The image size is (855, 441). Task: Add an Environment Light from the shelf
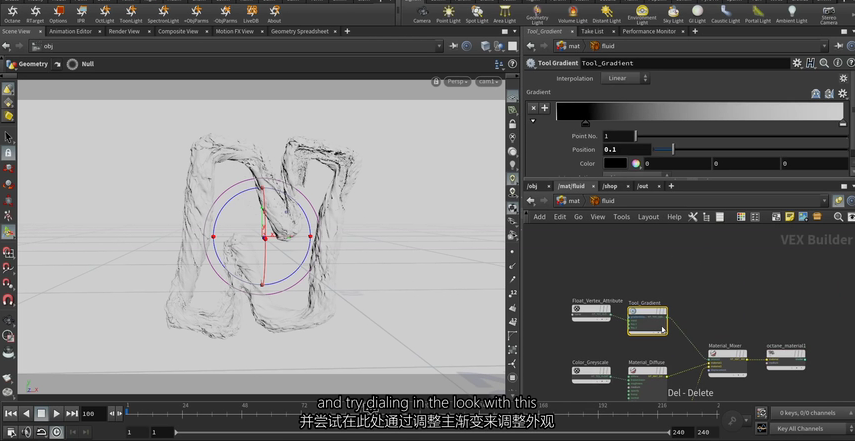641,13
